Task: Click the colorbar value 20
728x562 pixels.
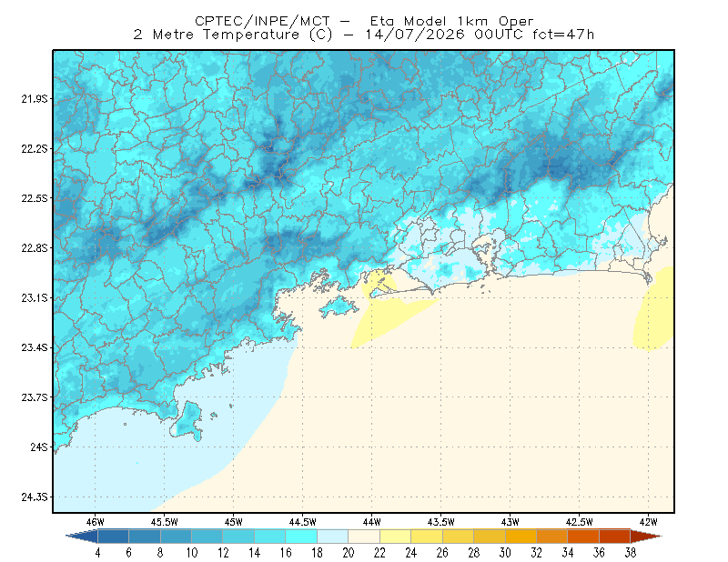Action: 349,553
